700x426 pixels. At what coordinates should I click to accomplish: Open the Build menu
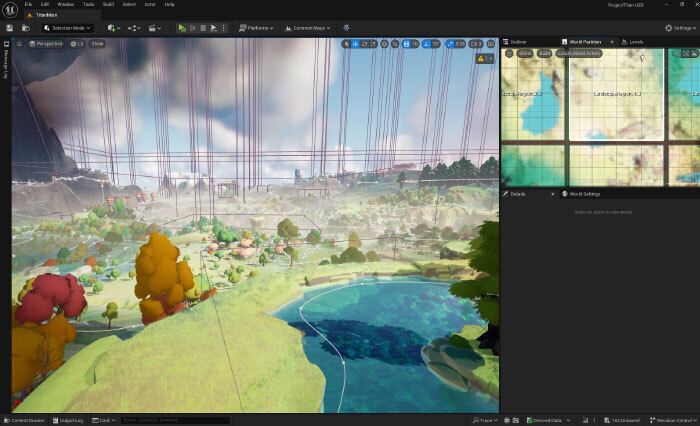[x=108, y=4]
